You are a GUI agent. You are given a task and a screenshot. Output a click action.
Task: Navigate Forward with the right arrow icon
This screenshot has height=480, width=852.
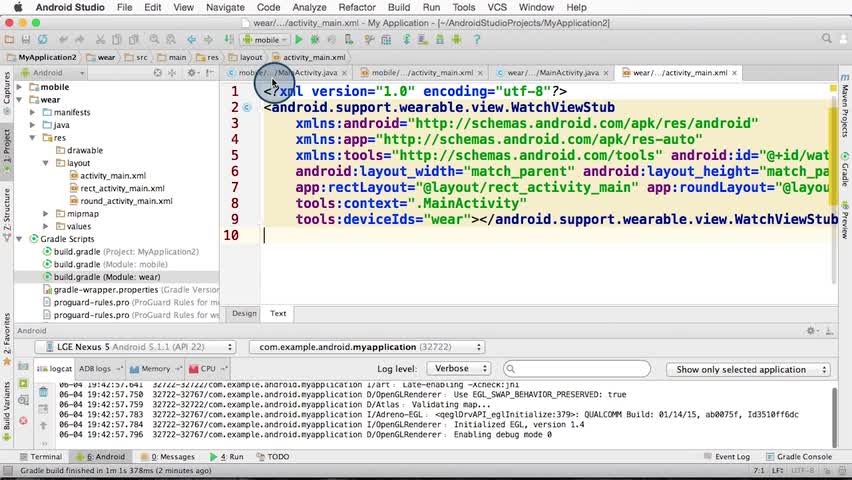[208, 40]
